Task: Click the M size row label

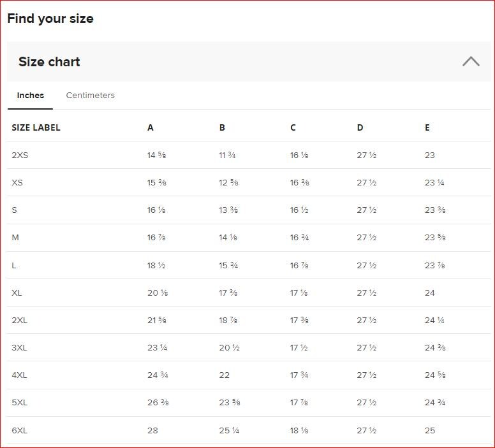Action: (x=15, y=237)
